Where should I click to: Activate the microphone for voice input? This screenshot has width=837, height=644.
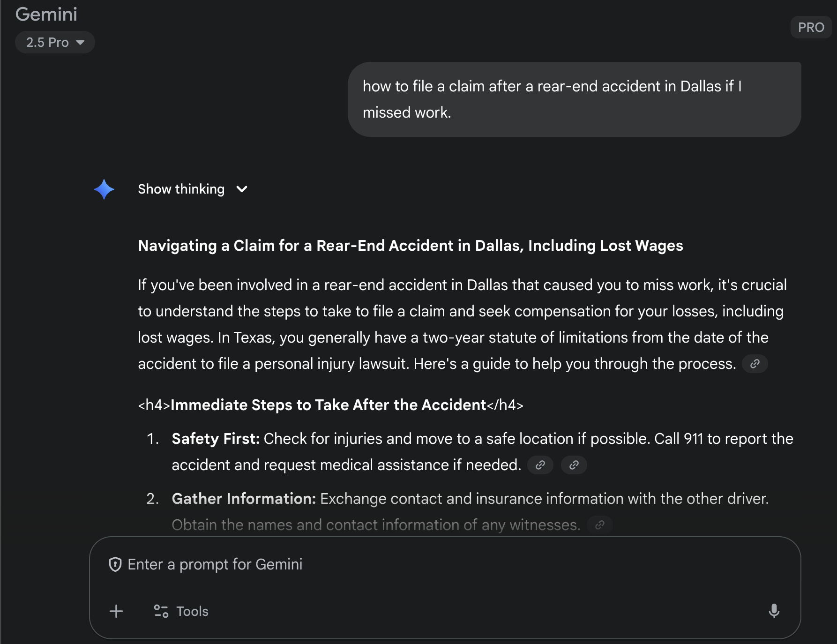tap(774, 611)
